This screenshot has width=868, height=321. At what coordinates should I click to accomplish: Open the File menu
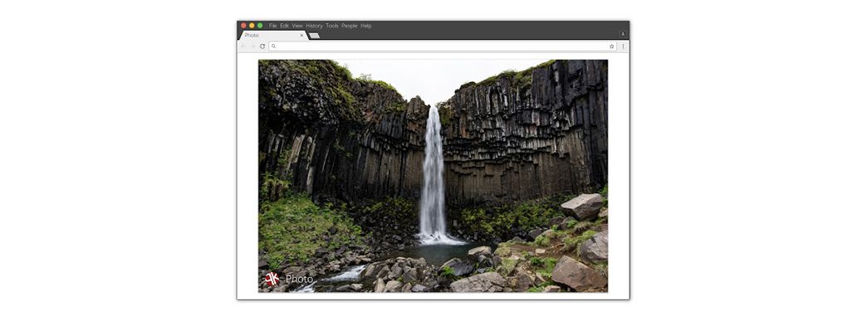point(273,26)
